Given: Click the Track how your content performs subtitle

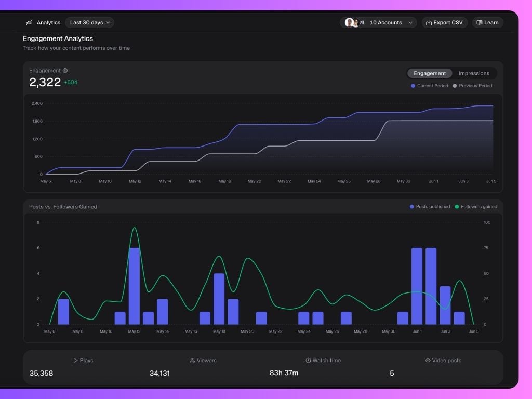Looking at the screenshot, I should click(x=76, y=48).
